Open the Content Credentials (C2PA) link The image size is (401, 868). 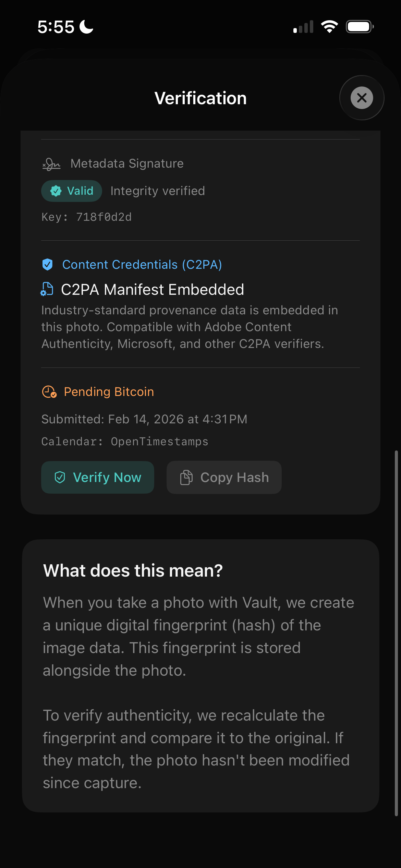click(142, 265)
